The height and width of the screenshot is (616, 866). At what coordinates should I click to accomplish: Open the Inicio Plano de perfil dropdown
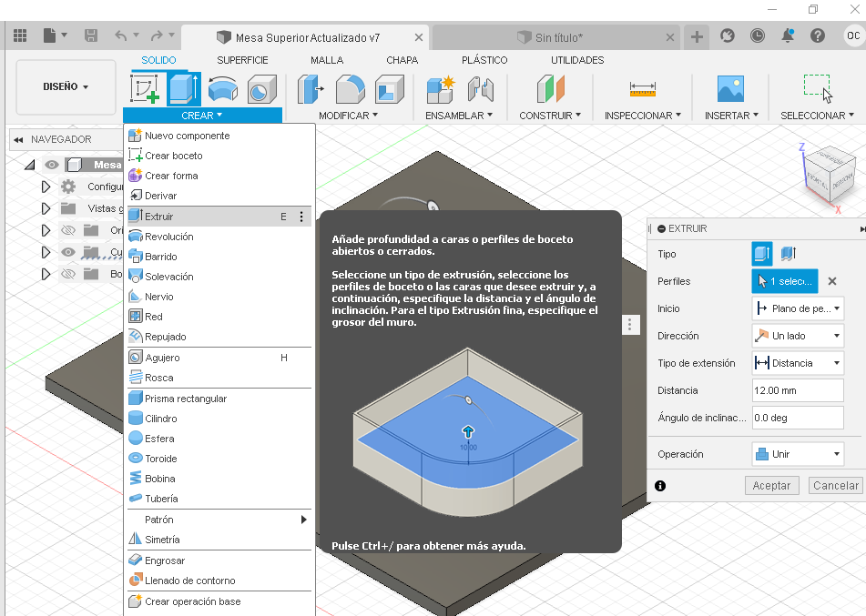(x=798, y=308)
